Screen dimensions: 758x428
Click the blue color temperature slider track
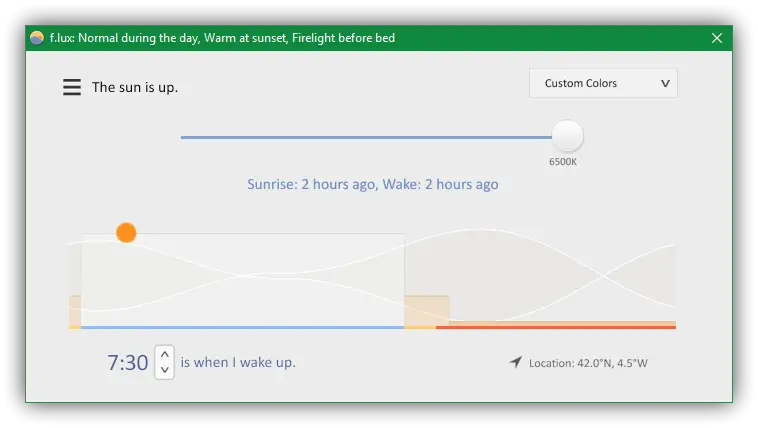(360, 137)
